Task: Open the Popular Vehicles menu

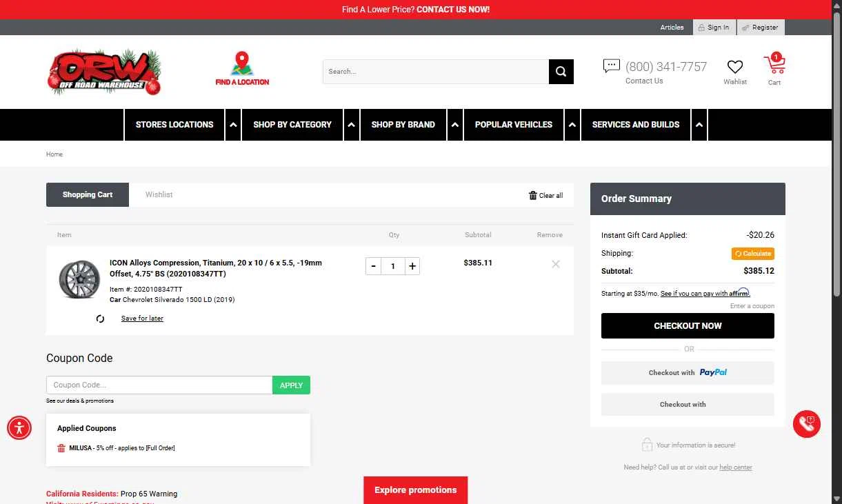Action: (x=514, y=125)
